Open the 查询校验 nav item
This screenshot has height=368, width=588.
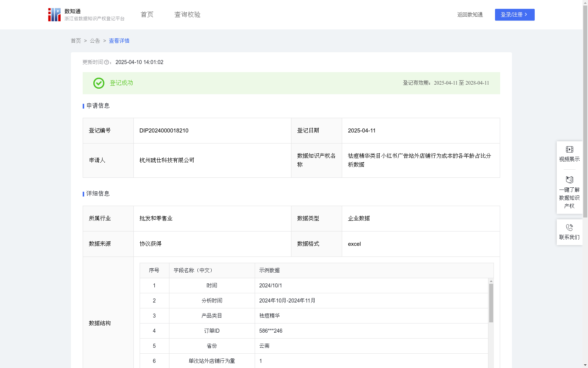click(187, 15)
